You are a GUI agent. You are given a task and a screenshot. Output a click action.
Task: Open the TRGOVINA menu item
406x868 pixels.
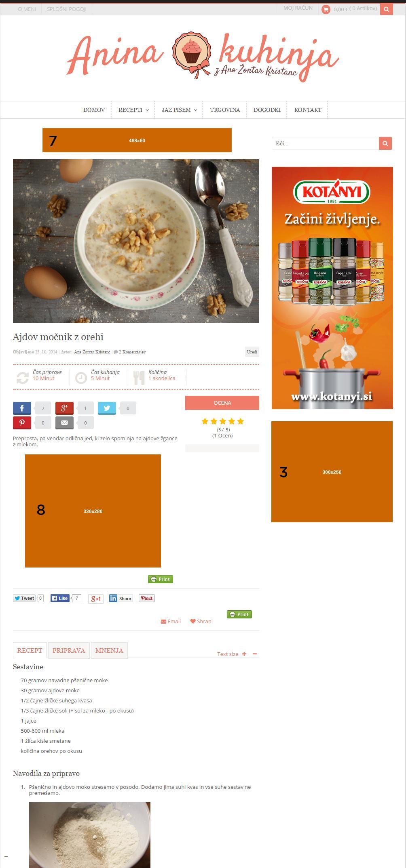click(x=225, y=110)
